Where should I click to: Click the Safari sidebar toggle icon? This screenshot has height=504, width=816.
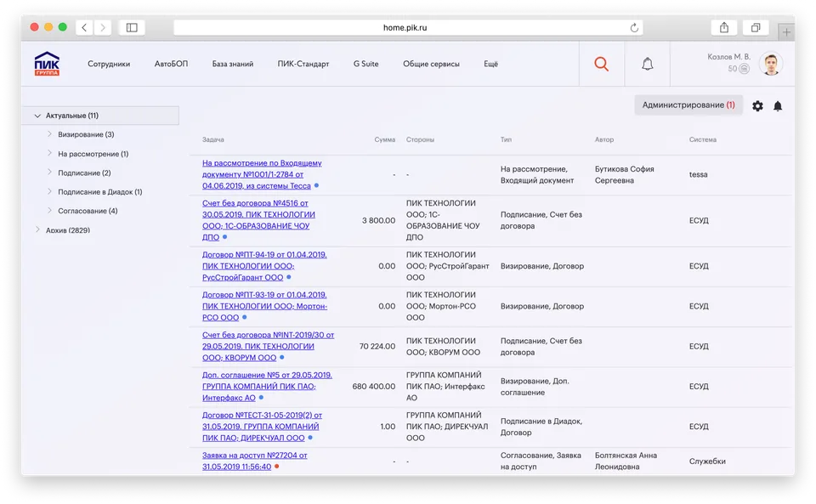tap(132, 27)
